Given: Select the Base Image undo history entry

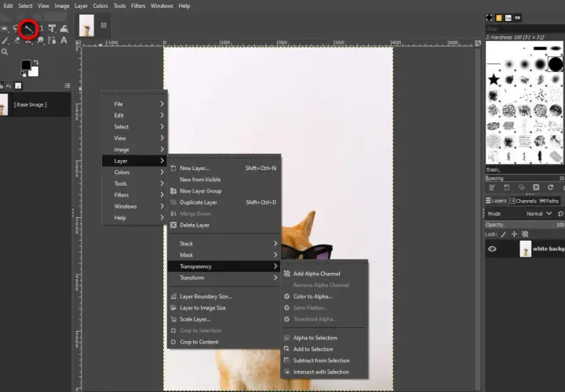Looking at the screenshot, I should coord(35,105).
